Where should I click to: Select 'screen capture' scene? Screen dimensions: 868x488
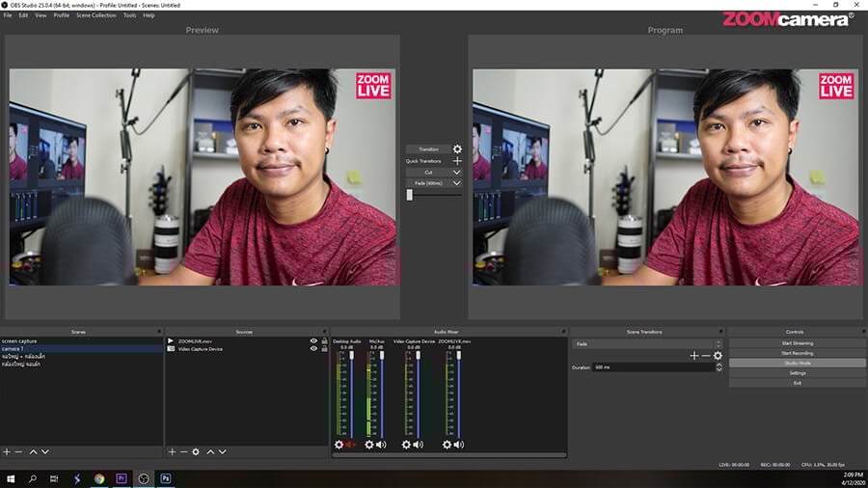point(81,341)
